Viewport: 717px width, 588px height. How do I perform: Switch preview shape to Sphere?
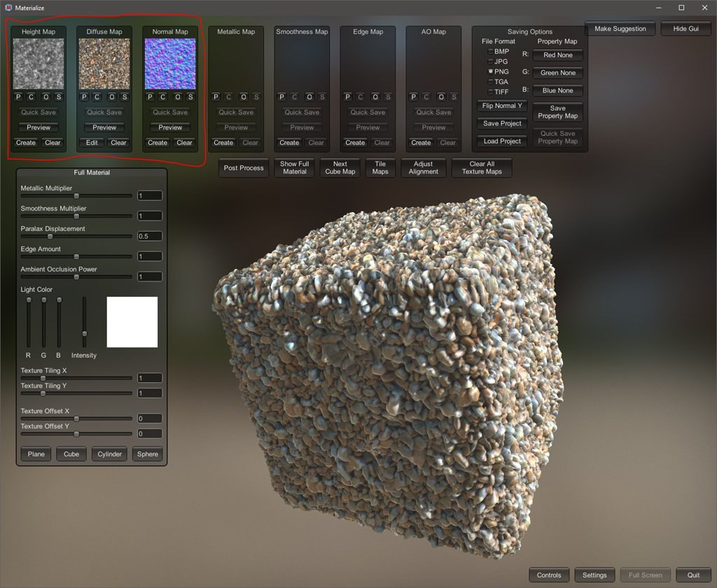[148, 454]
